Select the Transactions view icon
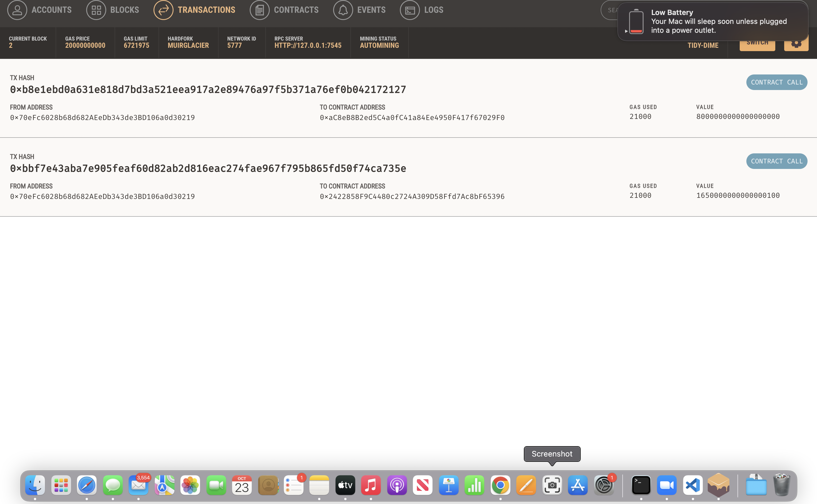This screenshot has height=504, width=817. coord(163,10)
